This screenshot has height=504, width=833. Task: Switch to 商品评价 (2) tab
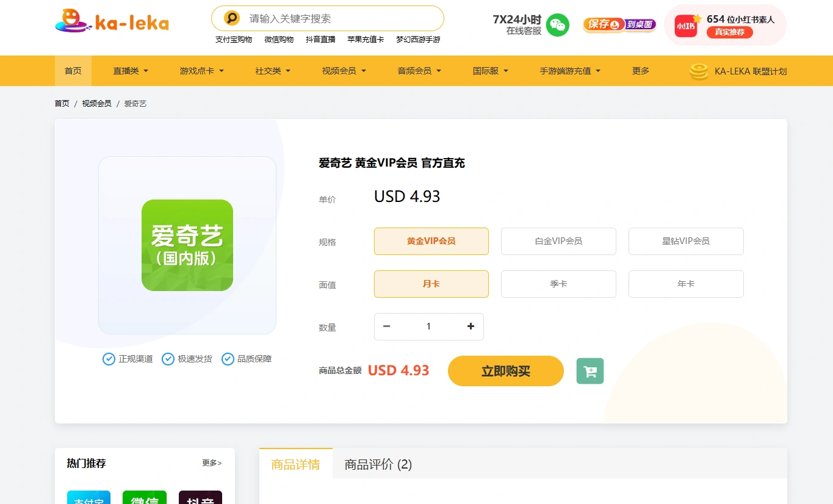pyautogui.click(x=378, y=464)
